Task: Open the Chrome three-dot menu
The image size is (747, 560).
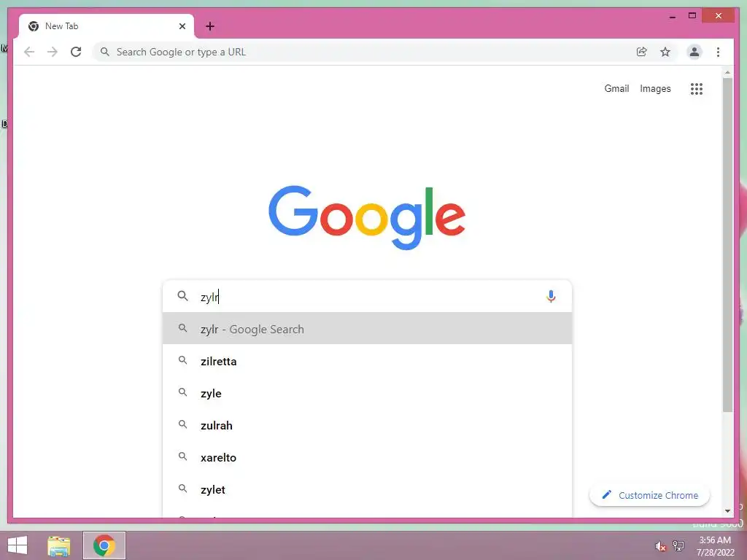Action: 718,52
